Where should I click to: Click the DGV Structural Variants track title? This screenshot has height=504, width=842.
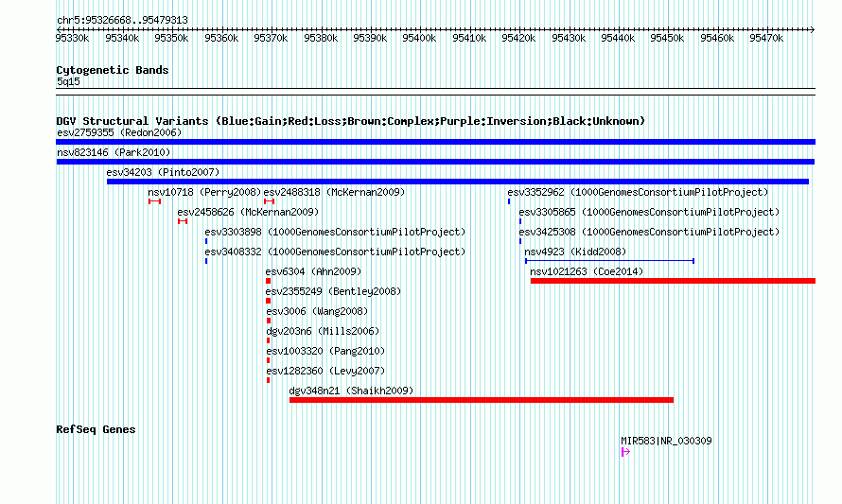click(x=351, y=121)
